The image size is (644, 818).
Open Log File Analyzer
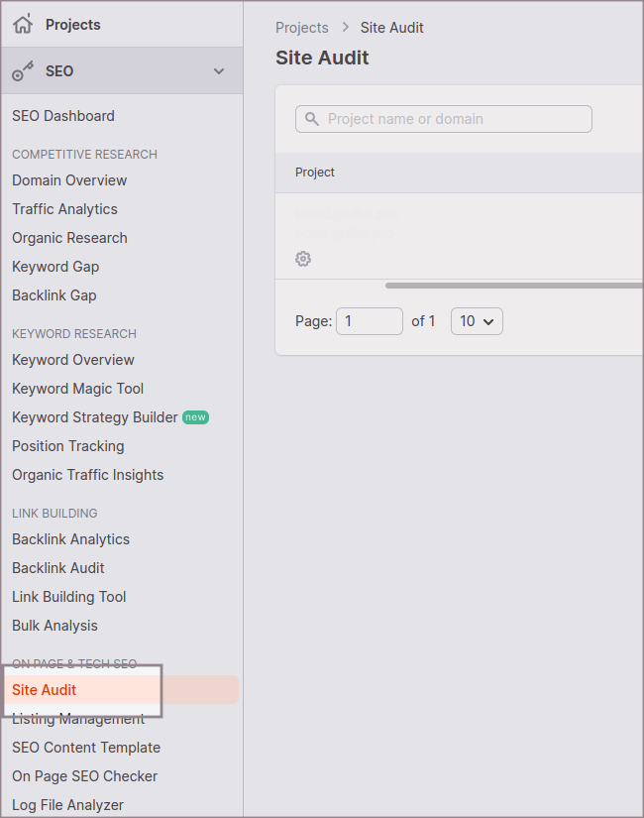(x=67, y=805)
